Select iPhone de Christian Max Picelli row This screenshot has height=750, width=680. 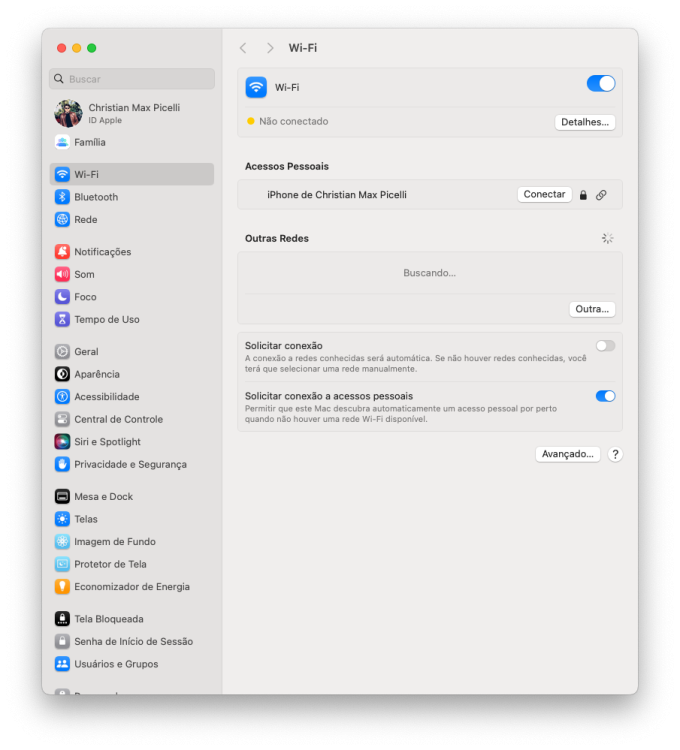(x=429, y=195)
